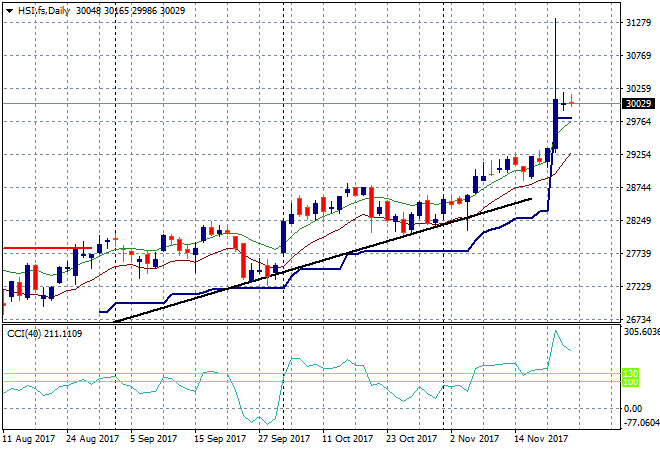The height and width of the screenshot is (450, 660).
Task: Select the CCI(40) 211.1109 indicator label
Action: [x=45, y=334]
